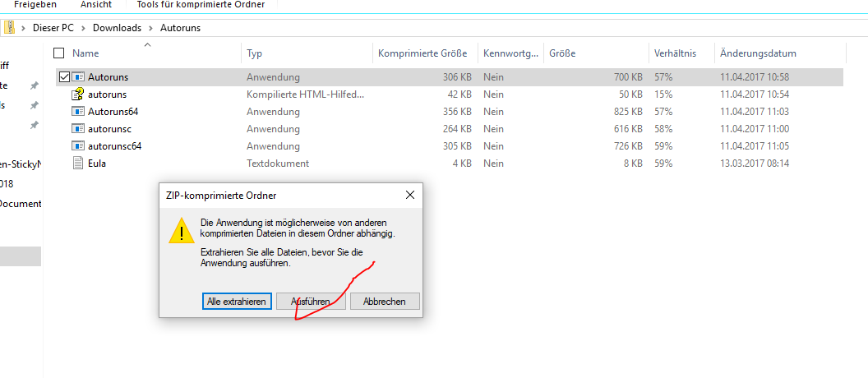Open the Ansicht ribbon tab
This screenshot has height=378, width=868.
(x=96, y=4)
